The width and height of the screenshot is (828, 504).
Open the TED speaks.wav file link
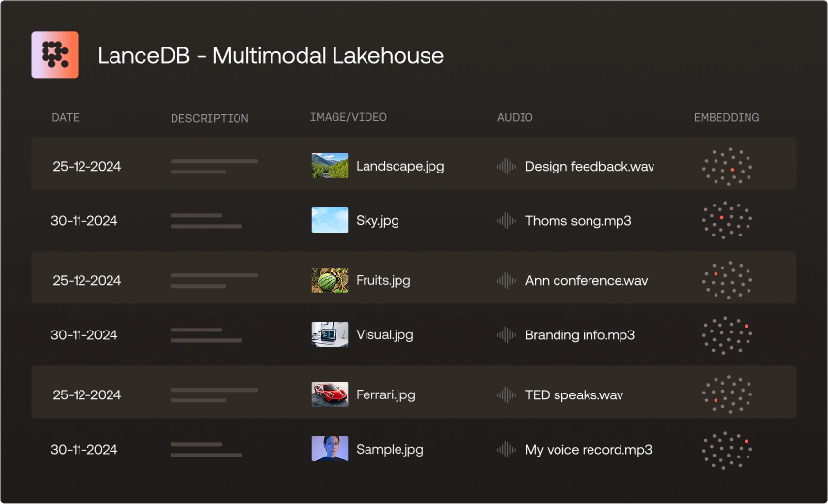574,395
